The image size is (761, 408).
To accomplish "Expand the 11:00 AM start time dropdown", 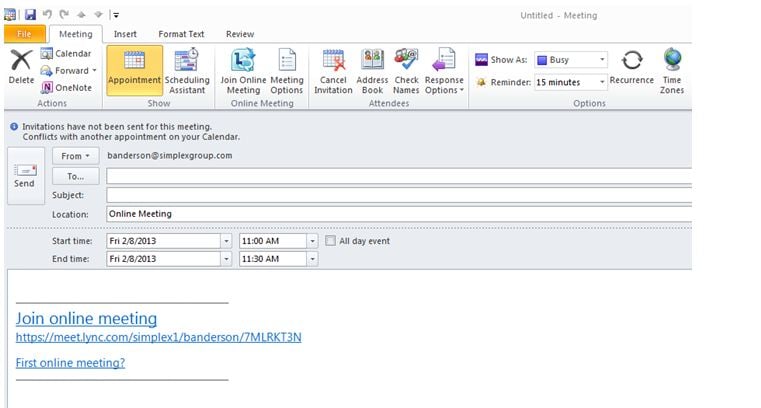I will pos(312,241).
